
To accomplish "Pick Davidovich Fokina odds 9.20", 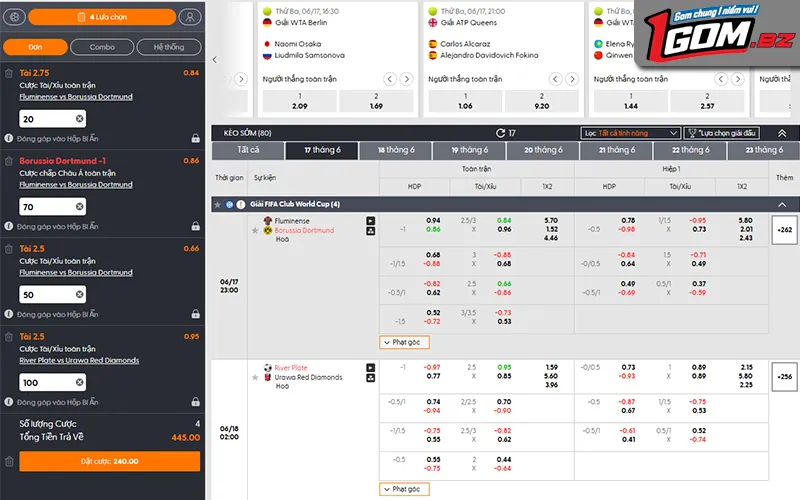I will click(542, 101).
